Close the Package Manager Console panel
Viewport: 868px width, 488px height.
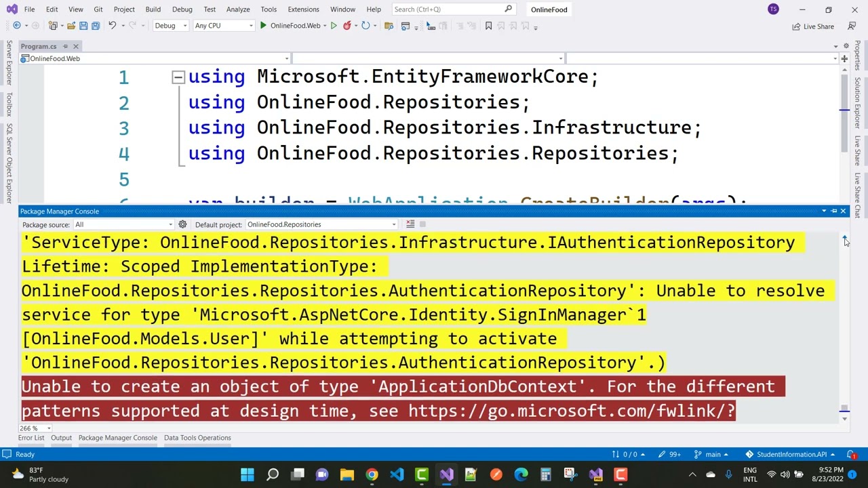point(843,211)
